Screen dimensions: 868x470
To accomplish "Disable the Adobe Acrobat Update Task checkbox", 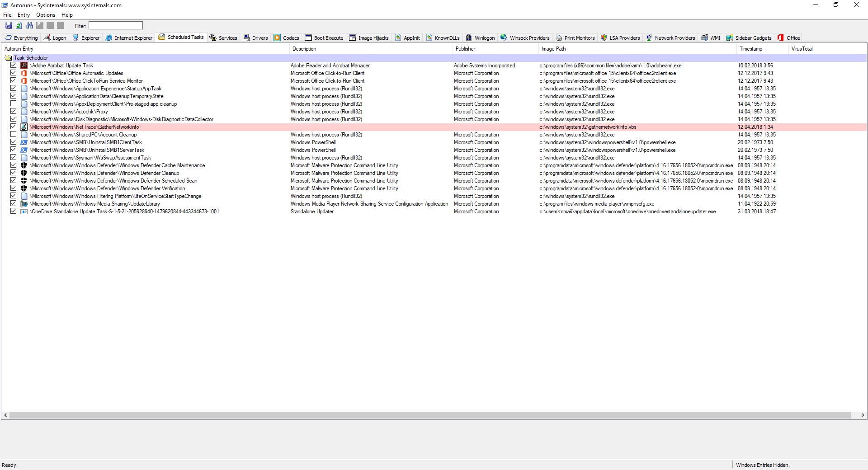I will tap(14, 66).
